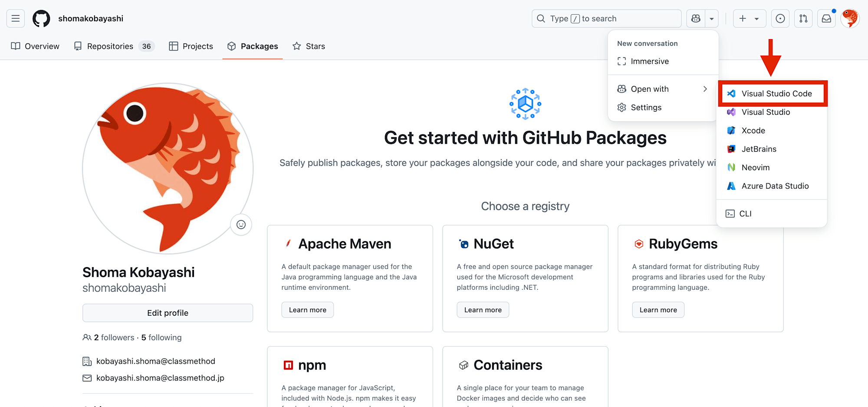Open the create new plus menu
868x407 pixels.
coord(750,18)
